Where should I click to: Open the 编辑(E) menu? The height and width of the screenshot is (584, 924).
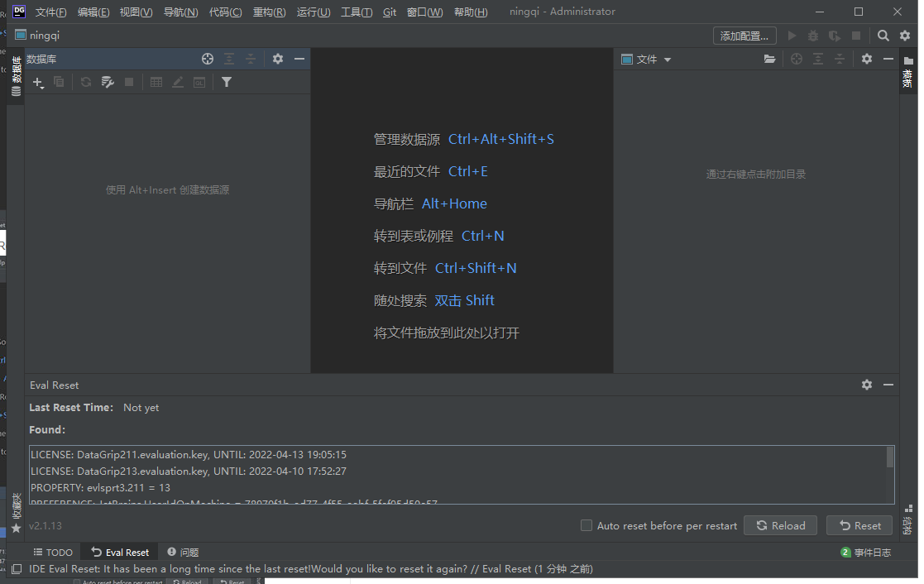[93, 12]
